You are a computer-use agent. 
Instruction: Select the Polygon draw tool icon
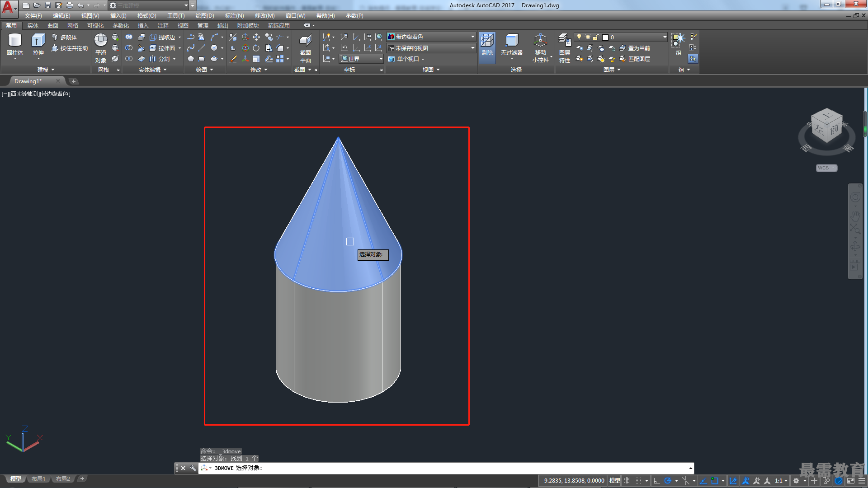click(x=191, y=59)
